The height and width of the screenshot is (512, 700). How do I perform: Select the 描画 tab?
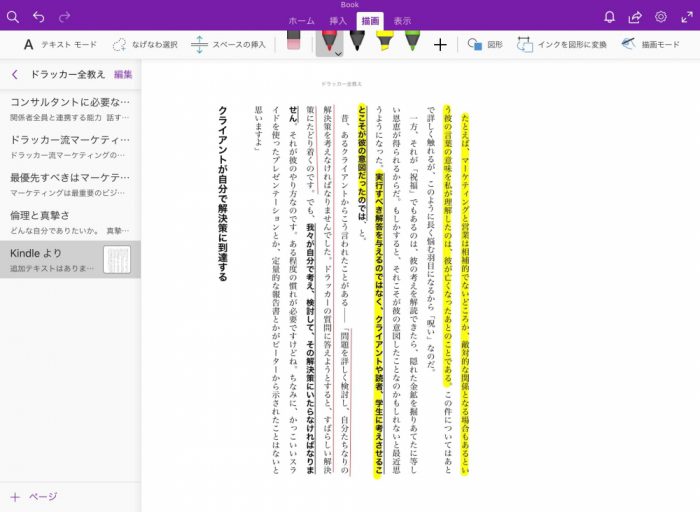(x=370, y=21)
